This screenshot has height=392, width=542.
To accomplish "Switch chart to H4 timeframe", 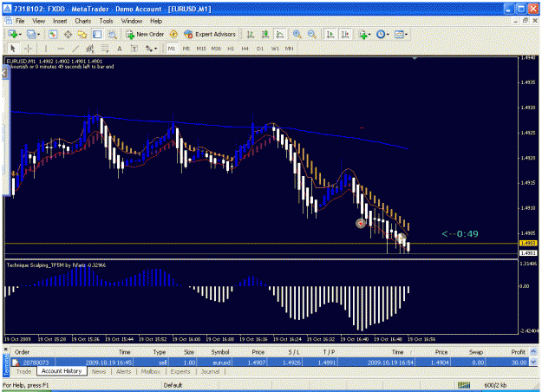I will (x=245, y=49).
